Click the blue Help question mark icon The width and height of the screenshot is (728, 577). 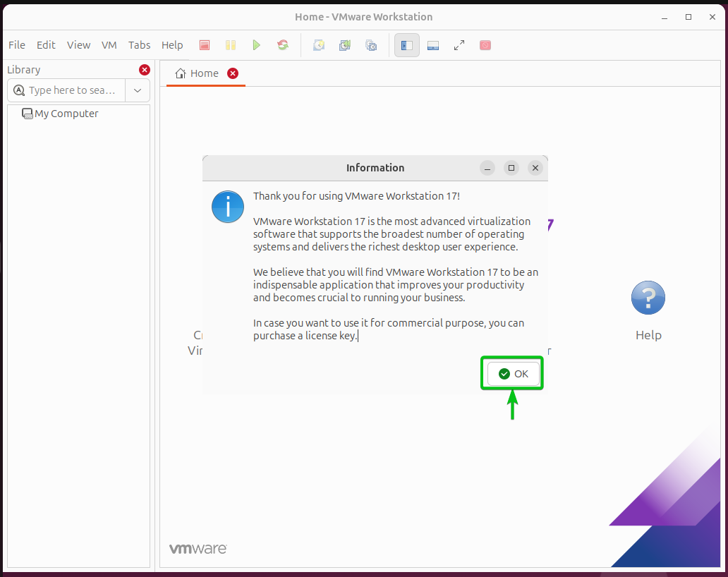coord(648,298)
